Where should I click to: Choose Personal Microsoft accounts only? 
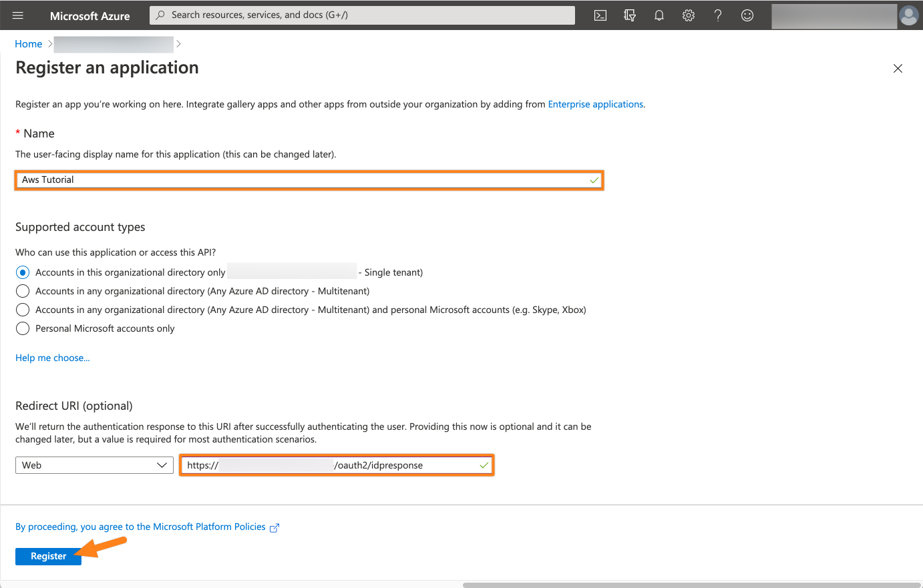pos(23,328)
